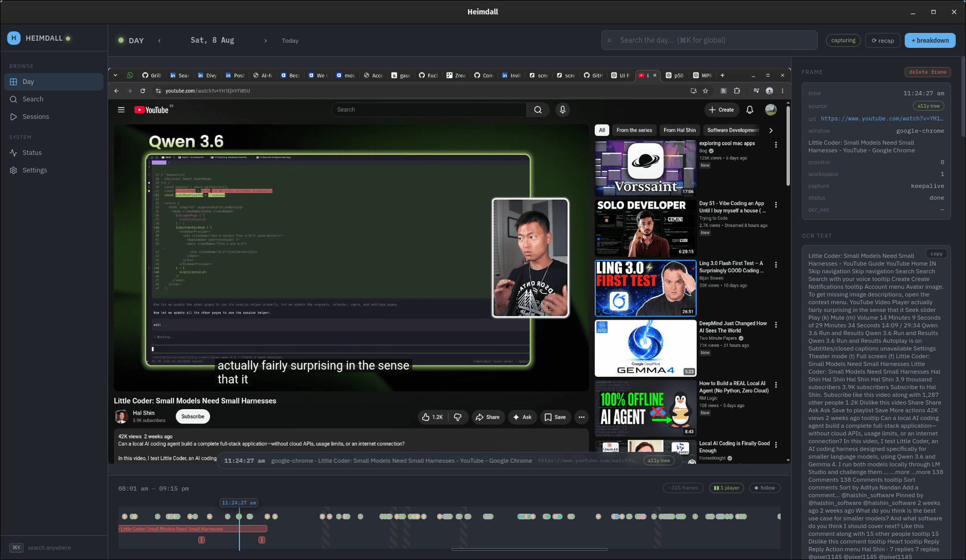The width and height of the screenshot is (966, 560).
Task: Click the a11y tree badge in frame caption bar
Action: point(659,461)
